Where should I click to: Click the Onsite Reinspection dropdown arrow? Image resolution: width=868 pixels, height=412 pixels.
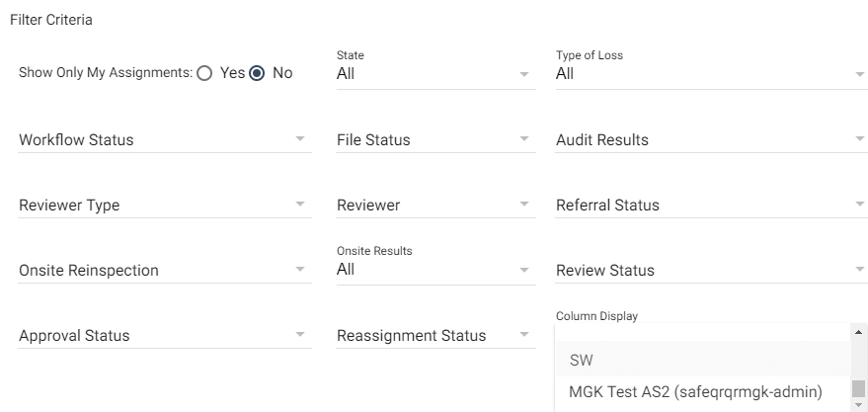[x=300, y=271]
